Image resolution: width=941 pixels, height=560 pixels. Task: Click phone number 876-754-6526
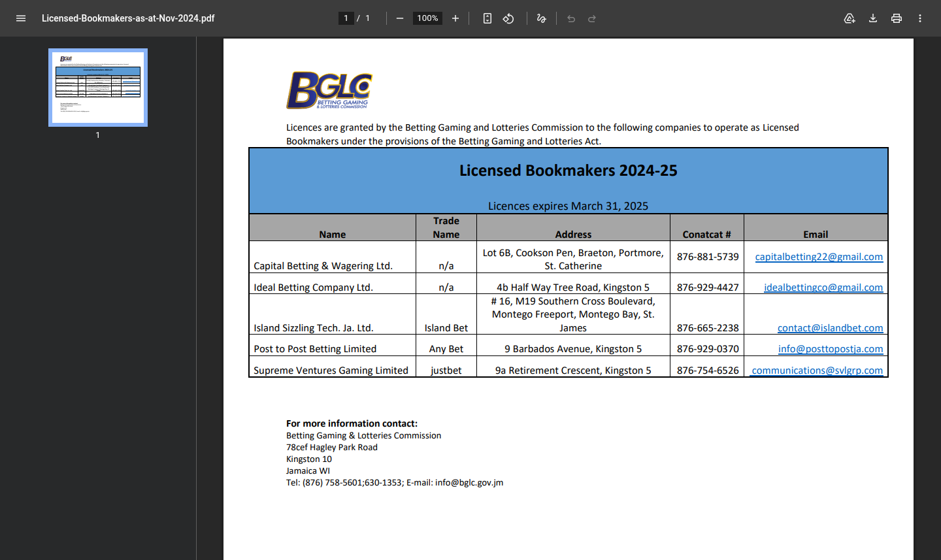click(708, 371)
